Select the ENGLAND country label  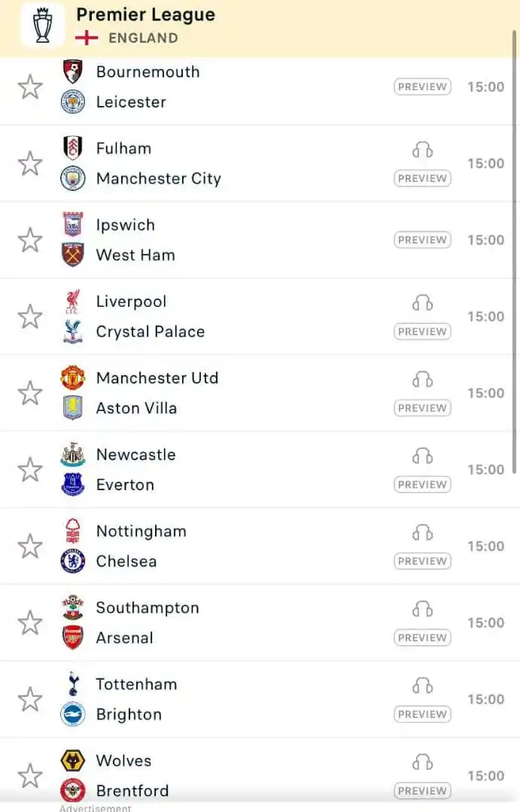tap(143, 38)
